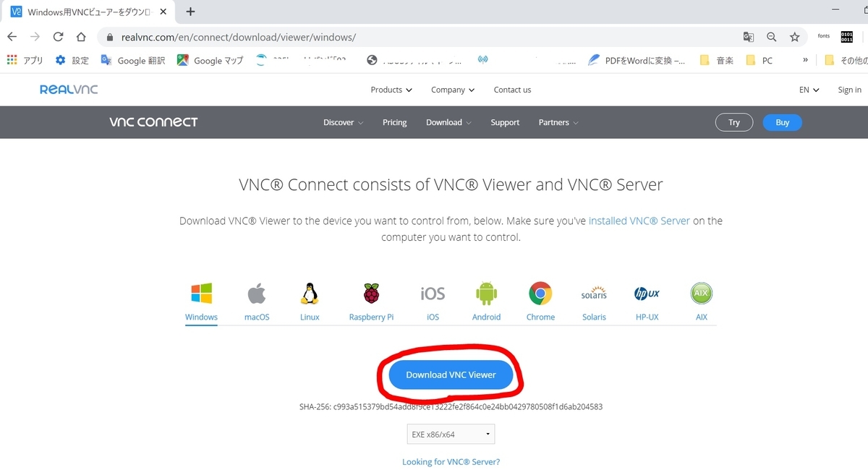Open the PDFをWordに変換 bookmark

[637, 61]
